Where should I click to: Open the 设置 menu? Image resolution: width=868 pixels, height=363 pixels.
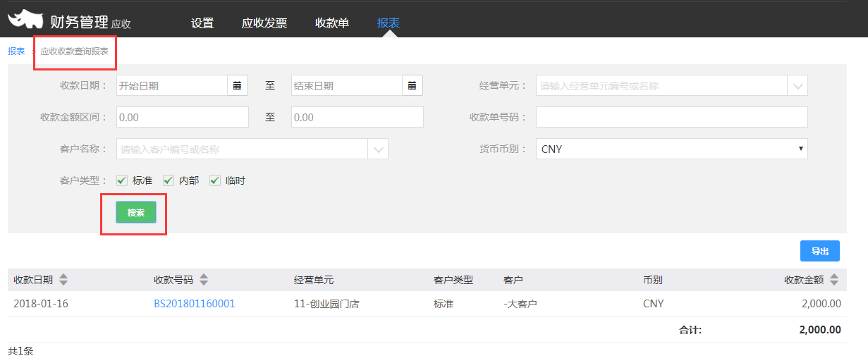tap(202, 23)
